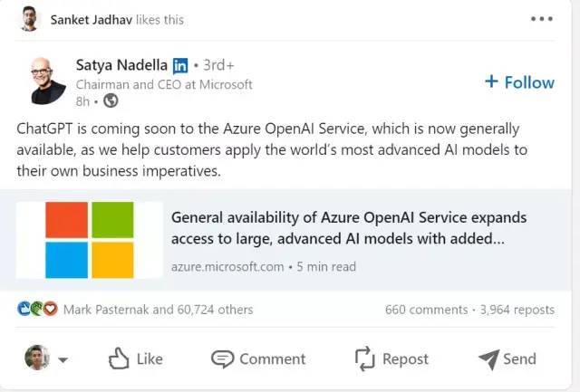580x392 pixels.
Task: Click Sanket Jadhav's small avatar
Action: coord(29,18)
